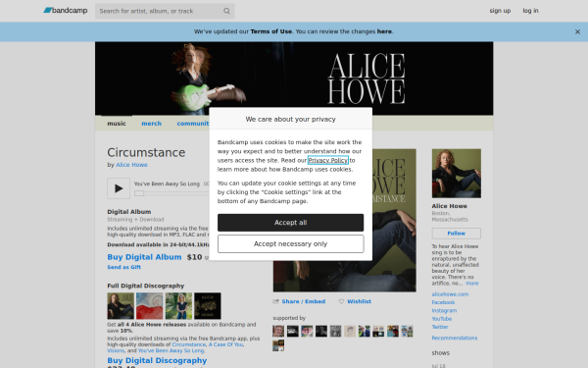This screenshot has height=368, width=588.
Task: Click Accept necessary only button
Action: pos(291,244)
